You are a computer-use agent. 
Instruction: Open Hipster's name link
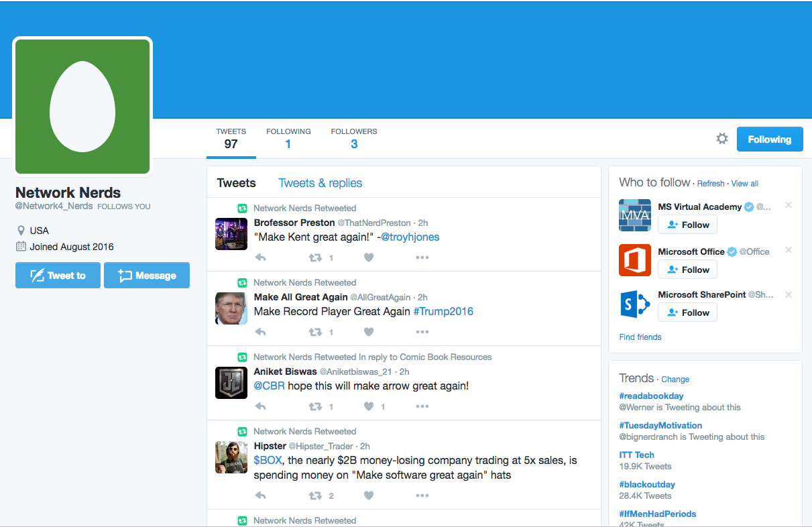[x=270, y=446]
